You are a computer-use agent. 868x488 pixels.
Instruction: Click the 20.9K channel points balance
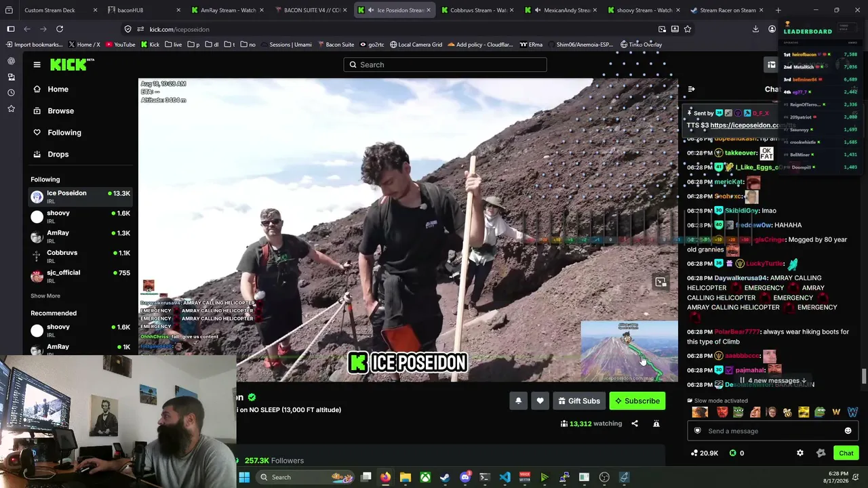pyautogui.click(x=705, y=453)
